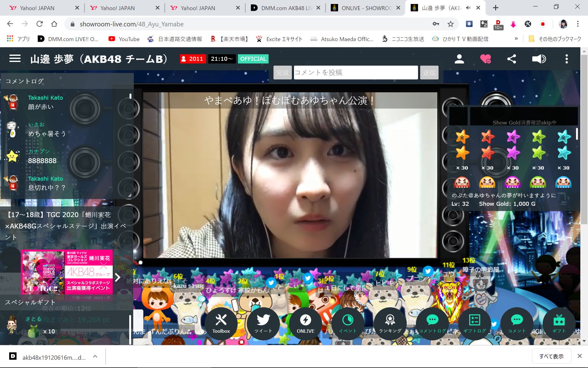Viewport: 588px width, 368px height.
Task: Open the profile person icon
Action: click(459, 59)
